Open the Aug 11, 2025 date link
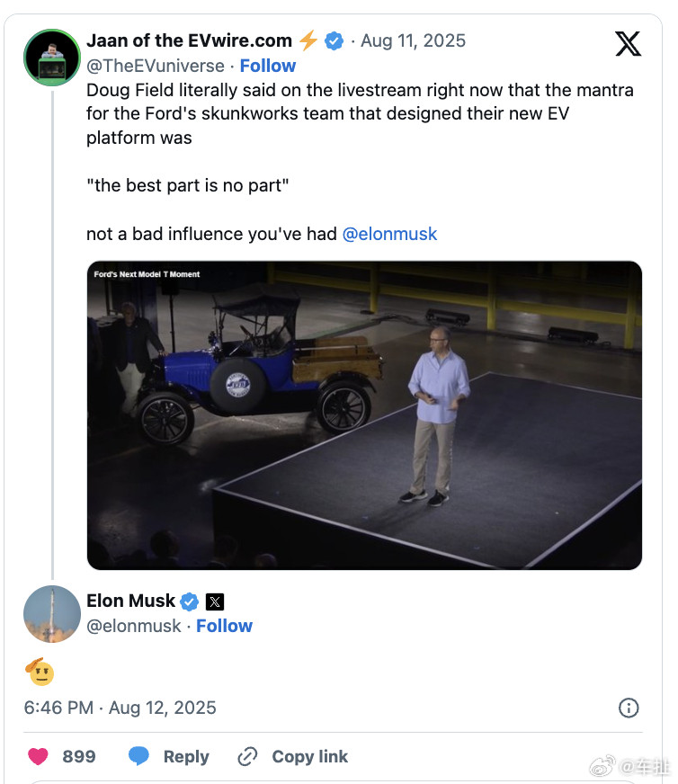Viewport: 678px width, 784px height. click(413, 41)
